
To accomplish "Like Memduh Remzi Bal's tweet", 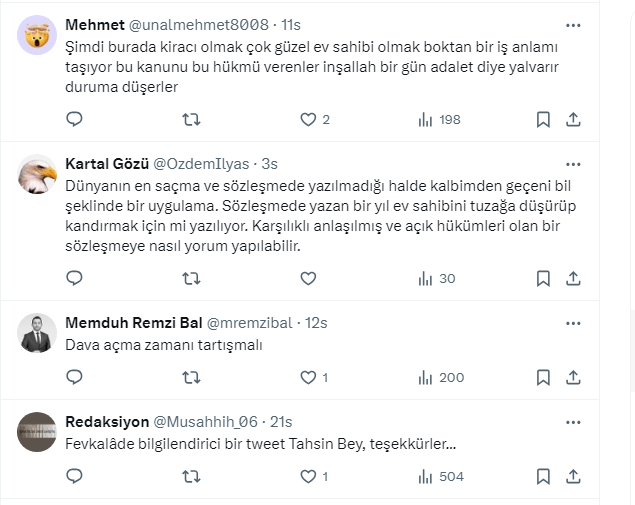I will 308,377.
